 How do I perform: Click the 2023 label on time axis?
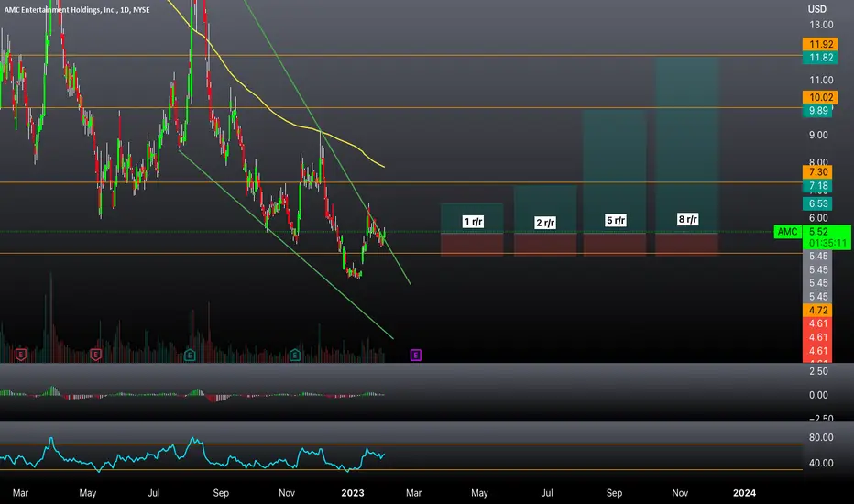pos(353,493)
